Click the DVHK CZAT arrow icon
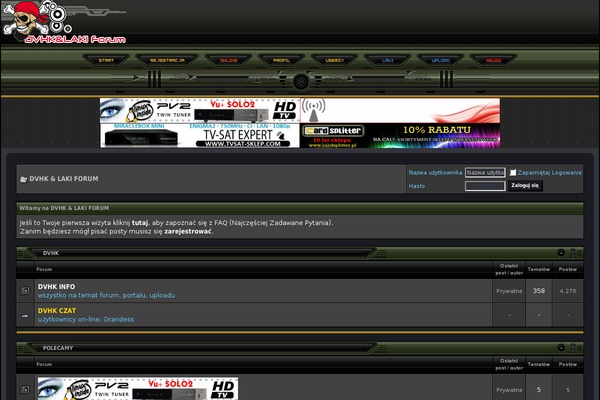 25,314
